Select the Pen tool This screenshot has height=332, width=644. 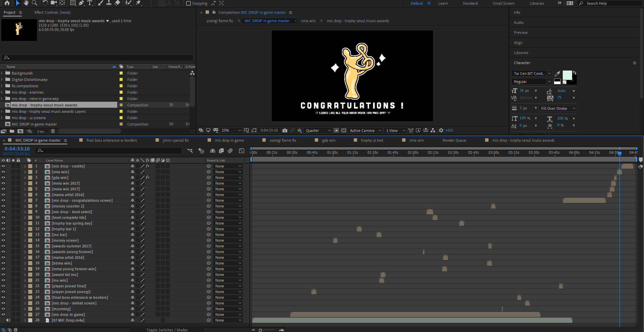(x=81, y=3)
